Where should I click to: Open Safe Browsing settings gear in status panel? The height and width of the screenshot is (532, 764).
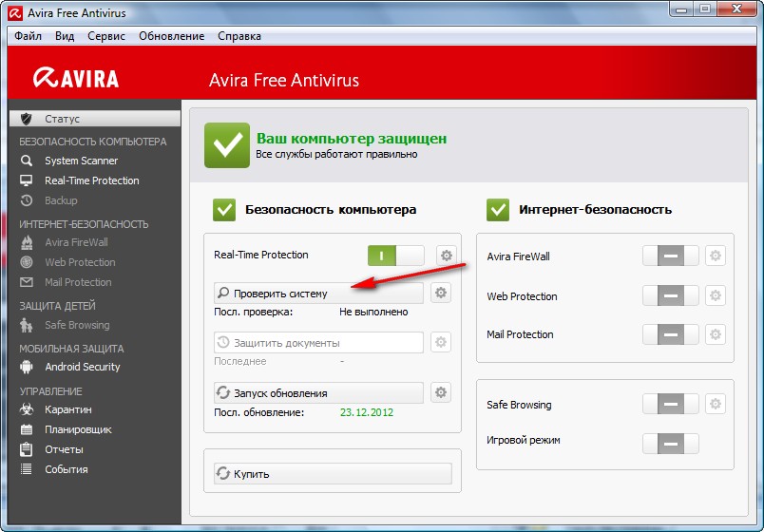coord(716,404)
